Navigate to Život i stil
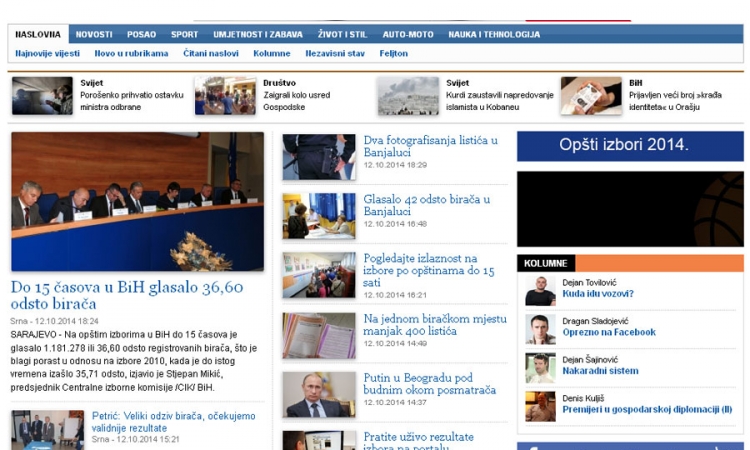This screenshot has width=750, height=450. [x=342, y=34]
